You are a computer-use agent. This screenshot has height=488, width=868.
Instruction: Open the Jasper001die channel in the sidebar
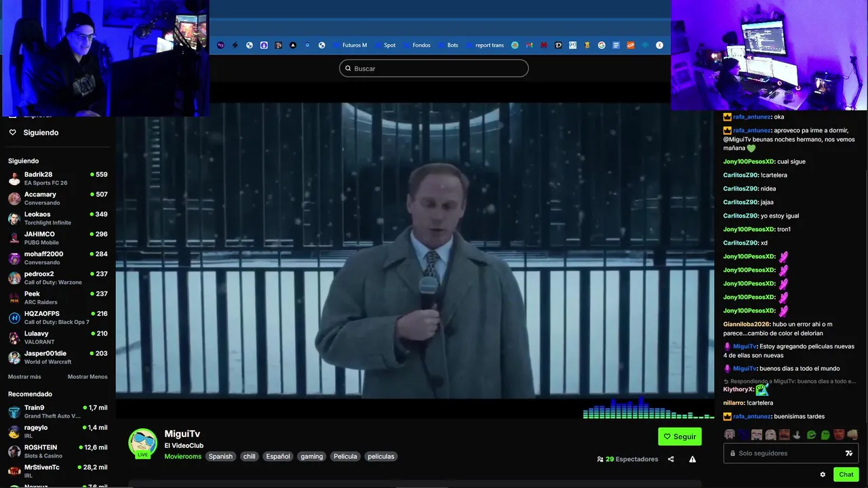pyautogui.click(x=58, y=357)
